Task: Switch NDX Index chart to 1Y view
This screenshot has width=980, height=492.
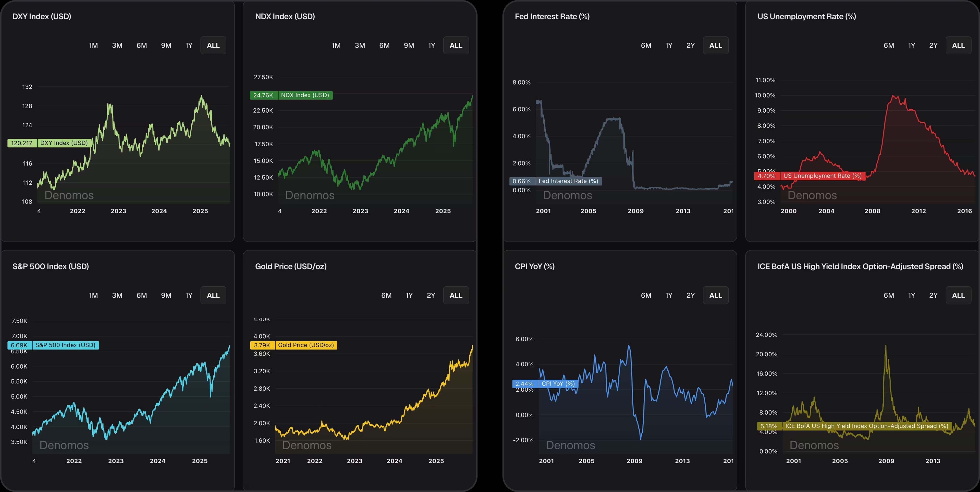Action: click(x=432, y=45)
